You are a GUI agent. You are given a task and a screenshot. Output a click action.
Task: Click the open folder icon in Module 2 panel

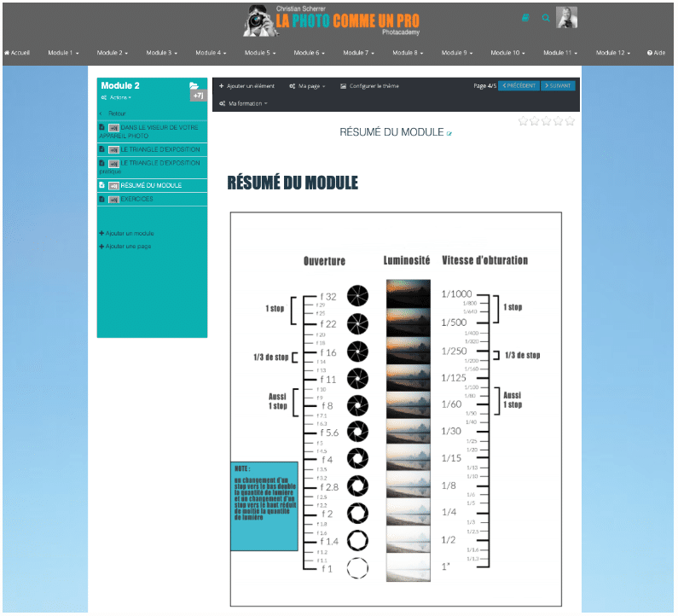[x=194, y=85]
